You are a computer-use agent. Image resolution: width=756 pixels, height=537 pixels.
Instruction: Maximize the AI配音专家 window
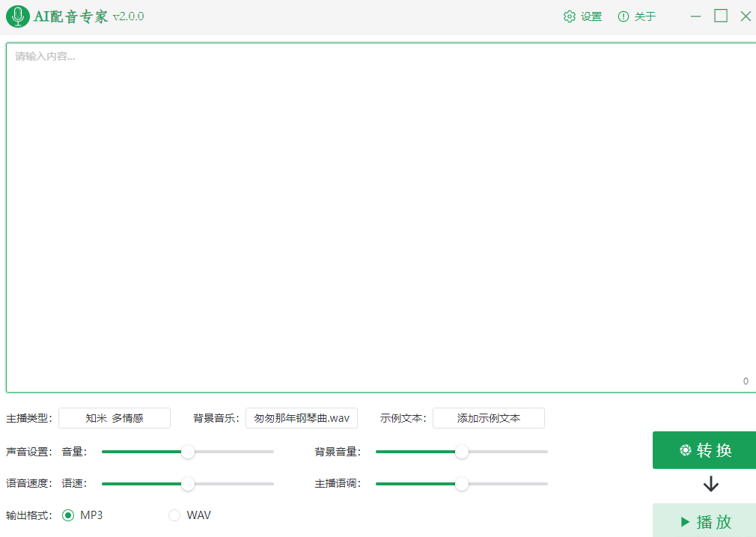[x=720, y=16]
